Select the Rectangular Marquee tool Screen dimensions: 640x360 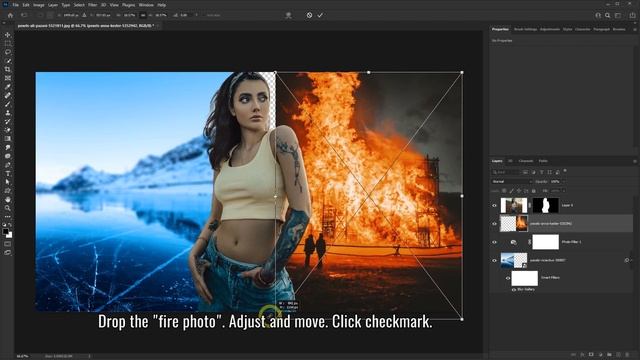coord(7,44)
